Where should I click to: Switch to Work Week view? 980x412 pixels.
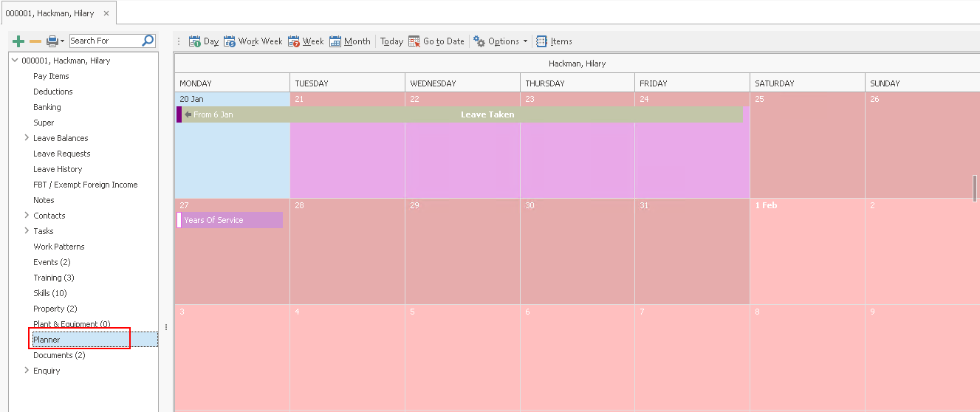coord(253,41)
